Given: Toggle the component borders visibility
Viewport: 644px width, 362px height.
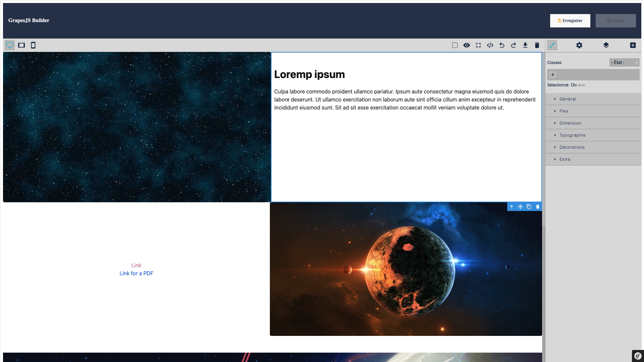Looking at the screenshot, I should point(455,45).
